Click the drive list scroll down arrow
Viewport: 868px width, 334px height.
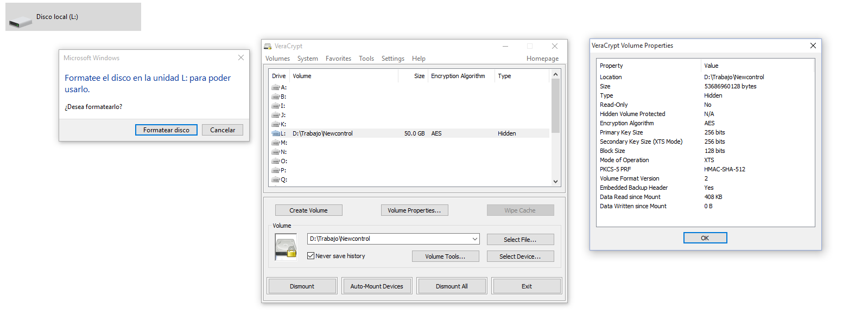coord(555,182)
